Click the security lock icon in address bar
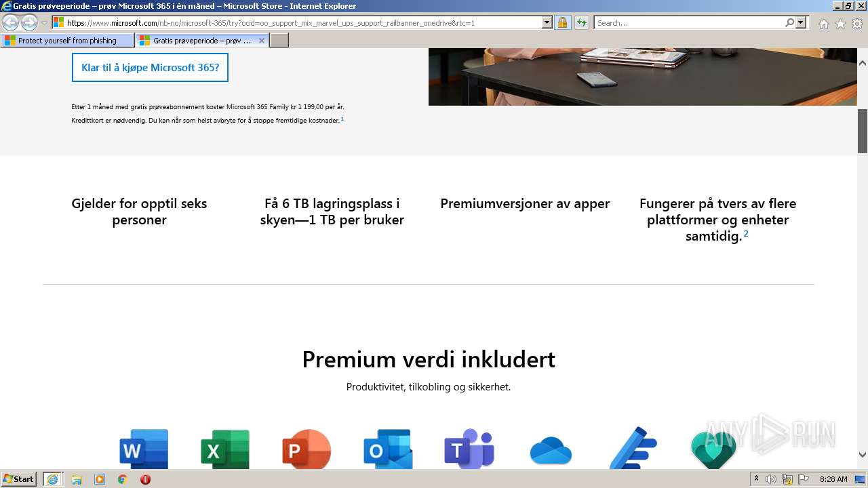This screenshot has height=488, width=868. (562, 23)
